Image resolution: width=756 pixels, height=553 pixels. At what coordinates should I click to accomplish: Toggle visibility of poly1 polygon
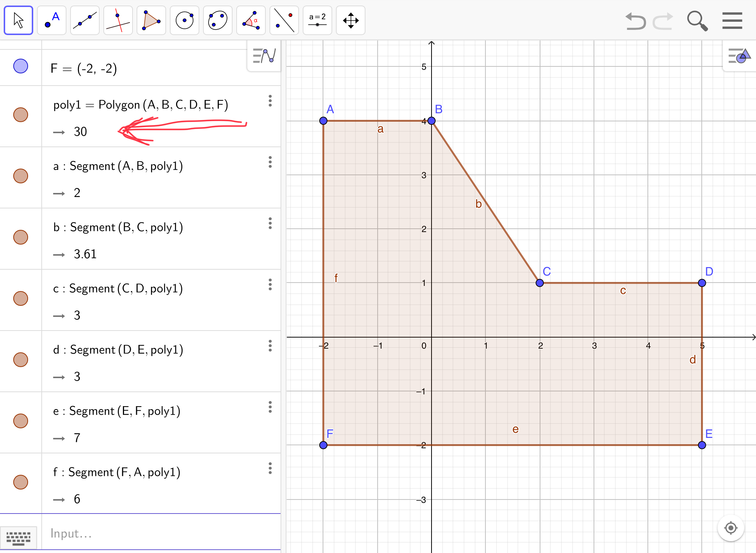click(21, 115)
